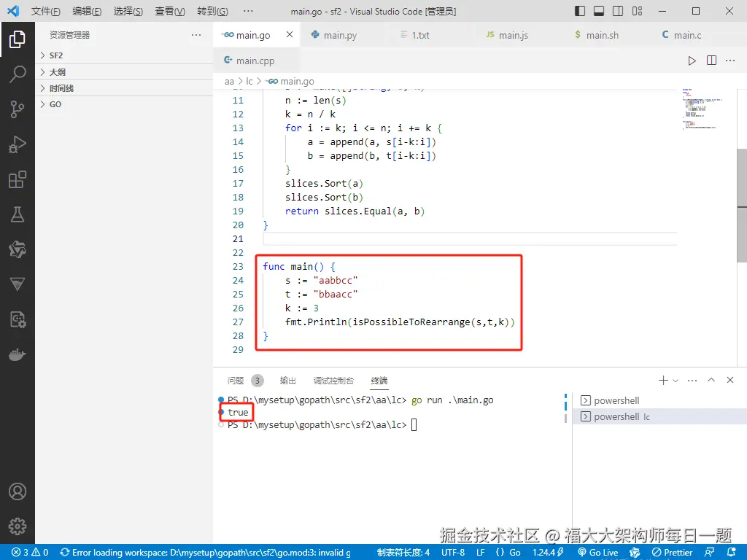Viewport: 747px width, 560px height.
Task: Click the Prettier status item
Action: coord(672,553)
